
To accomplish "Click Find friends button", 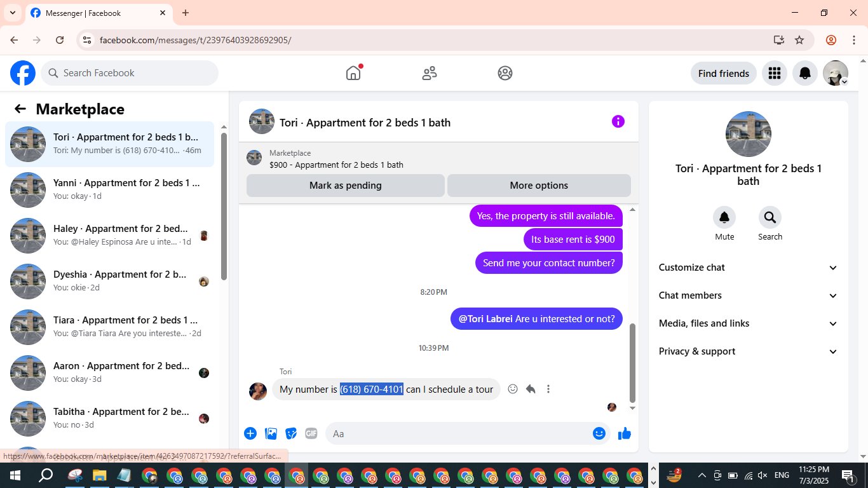I will [x=724, y=73].
